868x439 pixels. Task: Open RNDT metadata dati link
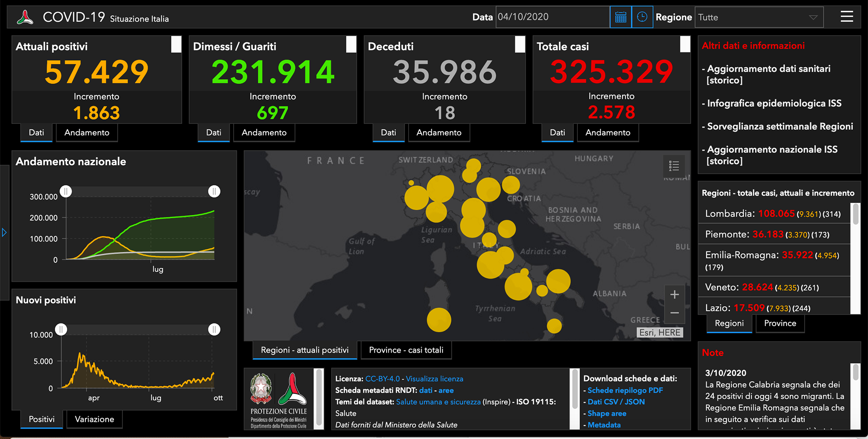pos(425,390)
